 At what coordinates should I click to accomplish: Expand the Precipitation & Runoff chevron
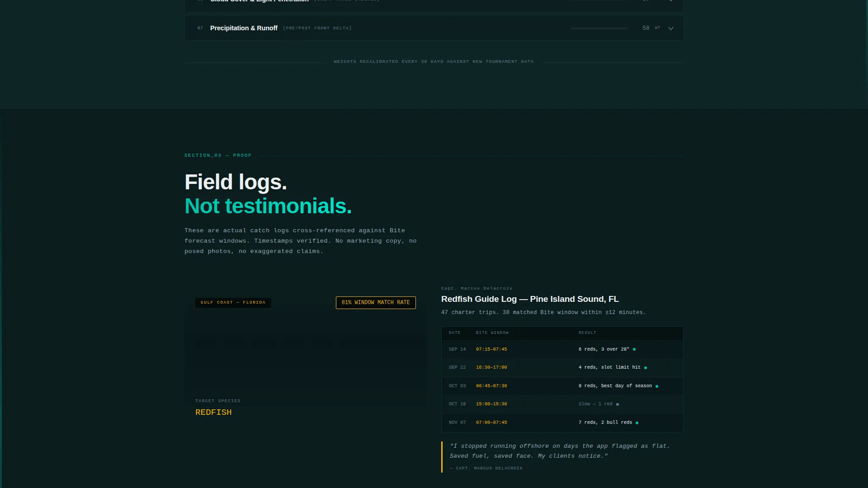[671, 28]
